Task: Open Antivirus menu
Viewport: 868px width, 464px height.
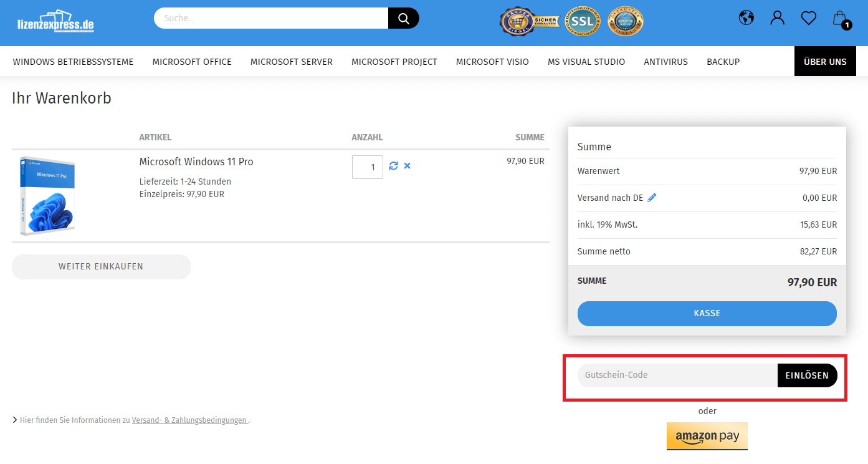Action: point(665,62)
